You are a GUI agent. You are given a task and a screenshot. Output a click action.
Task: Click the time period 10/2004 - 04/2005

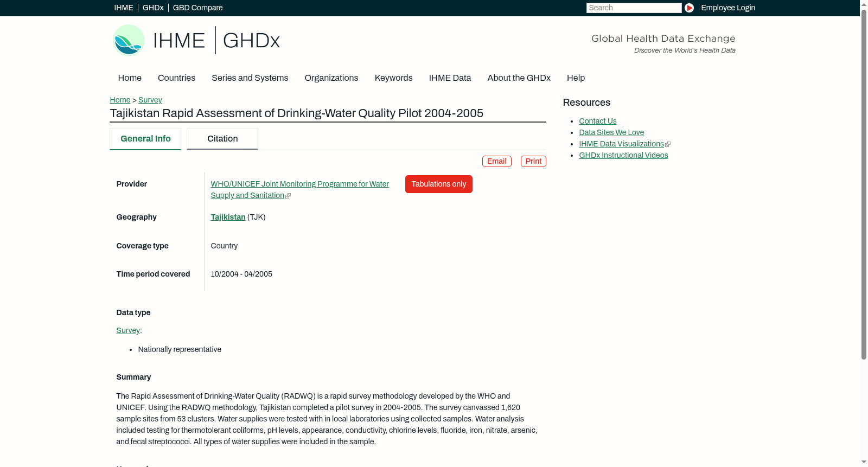coord(241,274)
